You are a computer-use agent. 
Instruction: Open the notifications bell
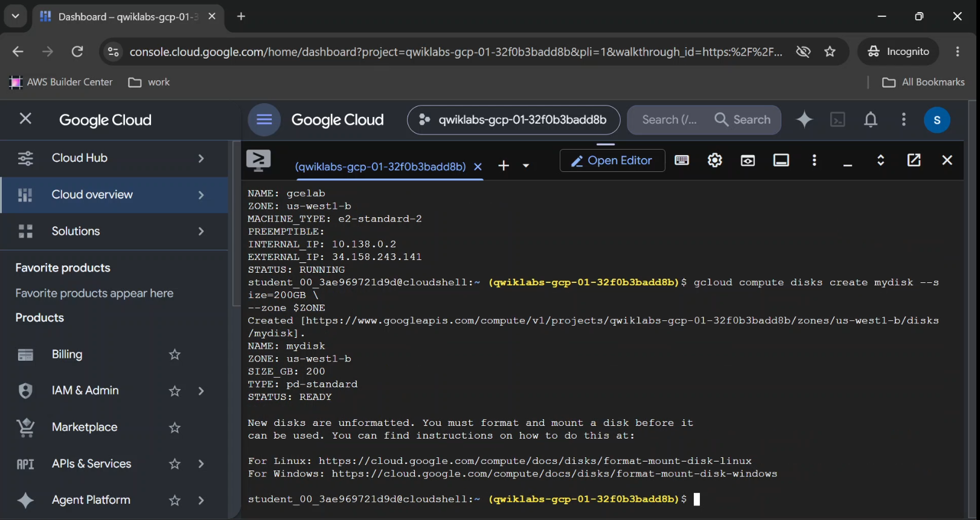[871, 119]
